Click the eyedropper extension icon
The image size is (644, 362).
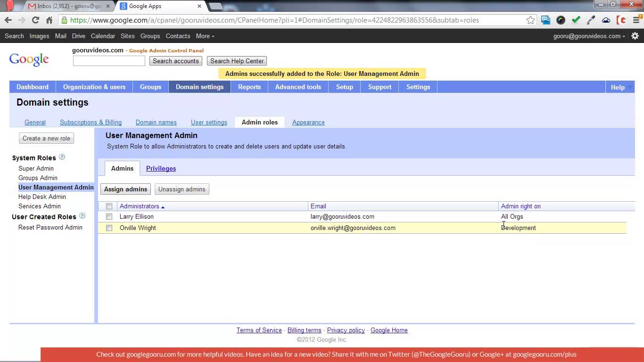[x=591, y=20]
